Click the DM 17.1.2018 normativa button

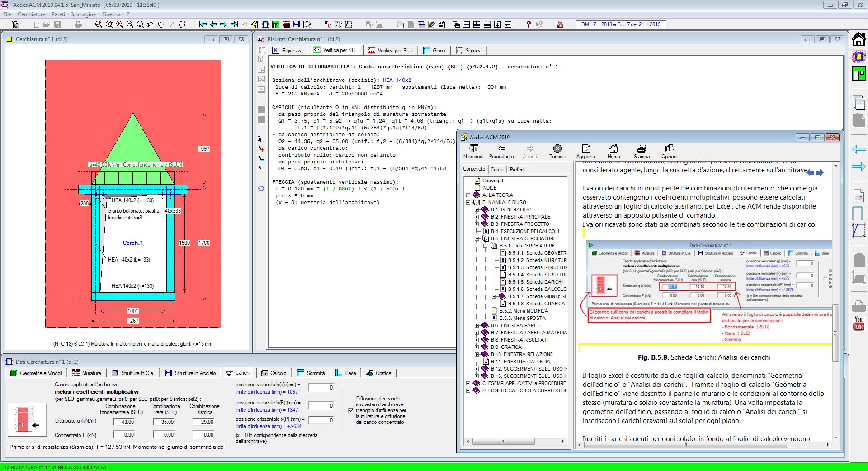(x=620, y=24)
